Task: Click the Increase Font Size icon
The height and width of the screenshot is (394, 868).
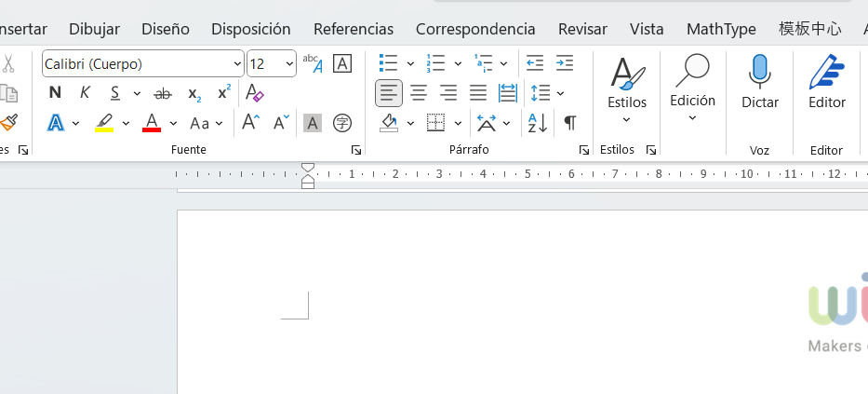Action: pos(250,123)
